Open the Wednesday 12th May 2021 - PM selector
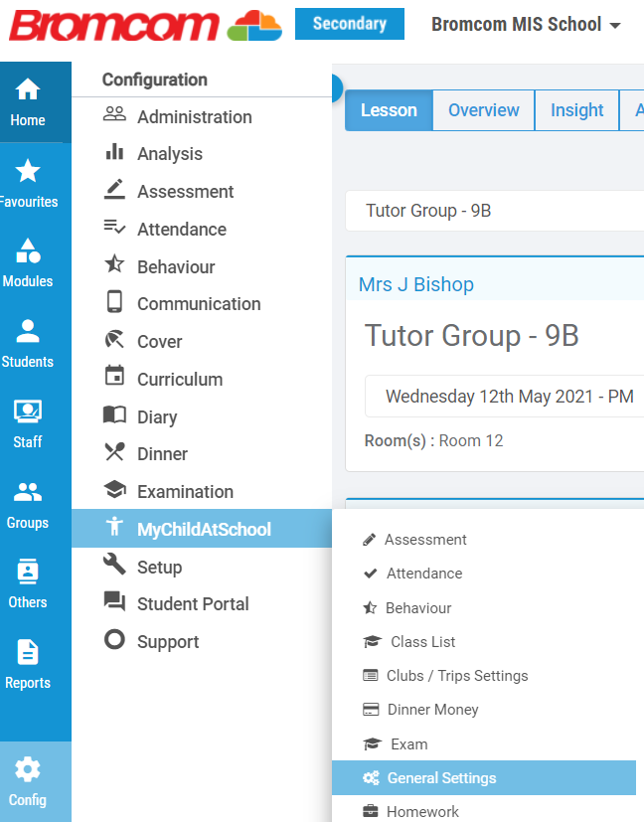This screenshot has height=822, width=644. pos(504,397)
